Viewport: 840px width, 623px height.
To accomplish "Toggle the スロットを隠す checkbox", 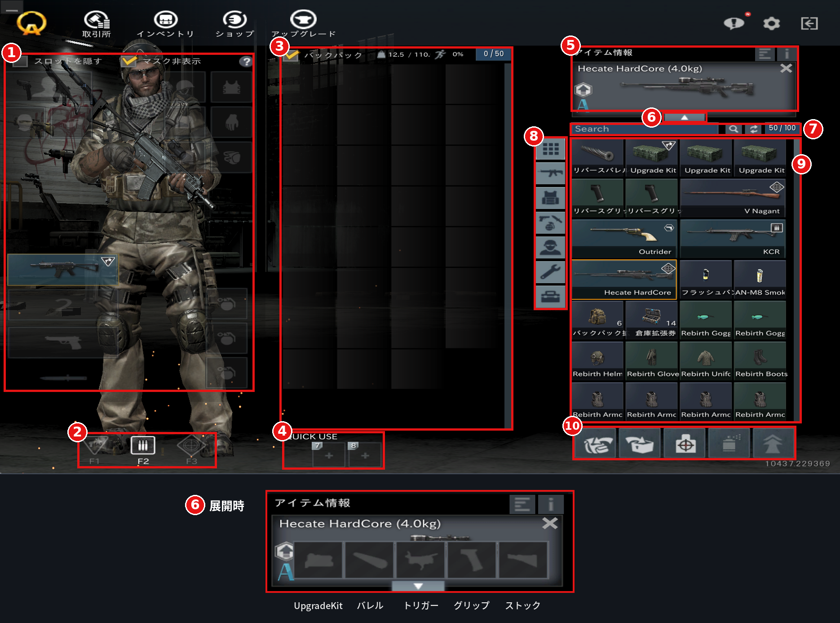I will (21, 61).
